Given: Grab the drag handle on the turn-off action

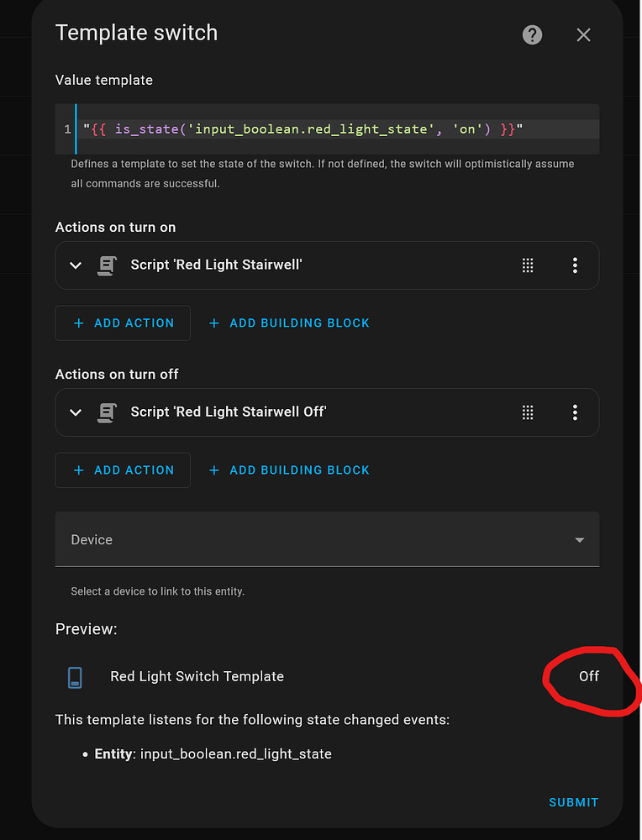Looking at the screenshot, I should [528, 412].
